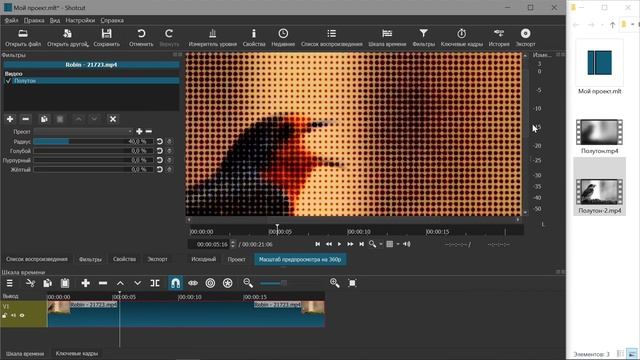Screen dimensions: 640x360
Task: Click the Радиус slider bar
Action: tap(93, 142)
